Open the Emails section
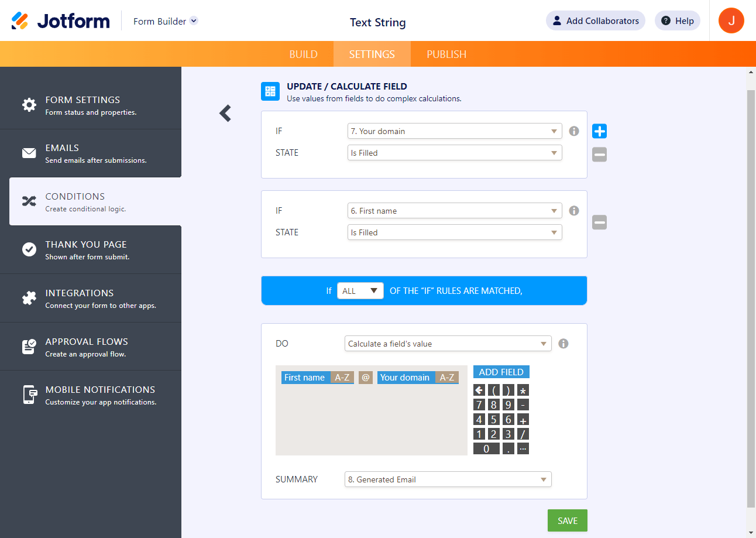Viewport: 756px width, 538px height. click(x=91, y=153)
